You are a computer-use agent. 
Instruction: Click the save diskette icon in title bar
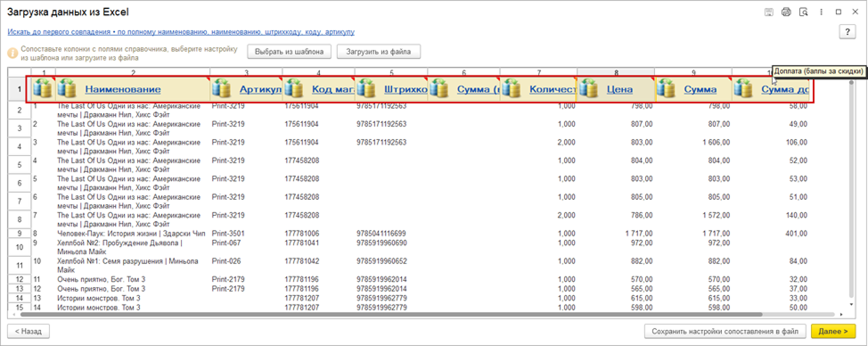(769, 12)
